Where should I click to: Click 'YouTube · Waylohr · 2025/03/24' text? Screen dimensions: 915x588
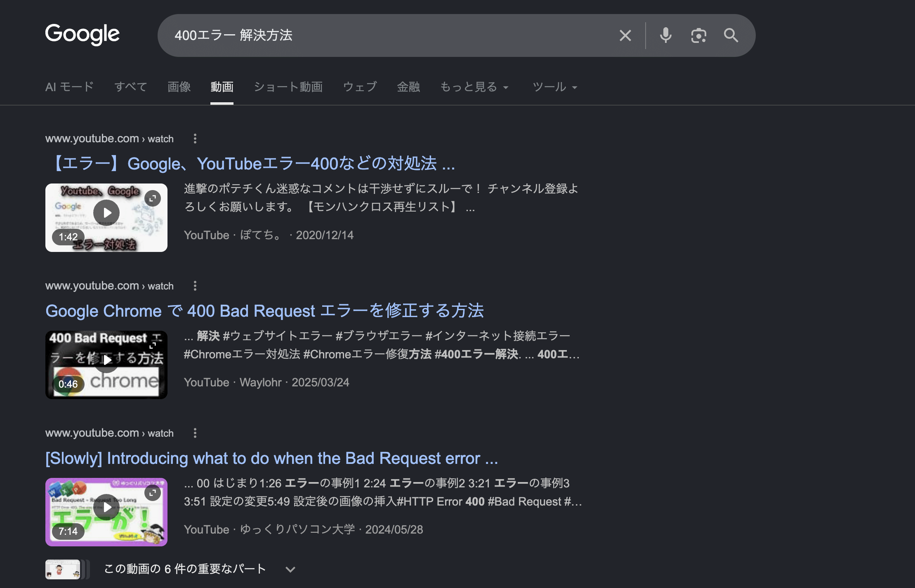coord(266,382)
